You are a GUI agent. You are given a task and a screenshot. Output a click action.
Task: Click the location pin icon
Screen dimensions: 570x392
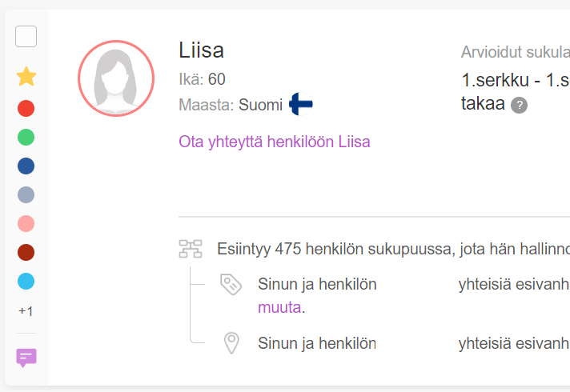pyautogui.click(x=231, y=344)
